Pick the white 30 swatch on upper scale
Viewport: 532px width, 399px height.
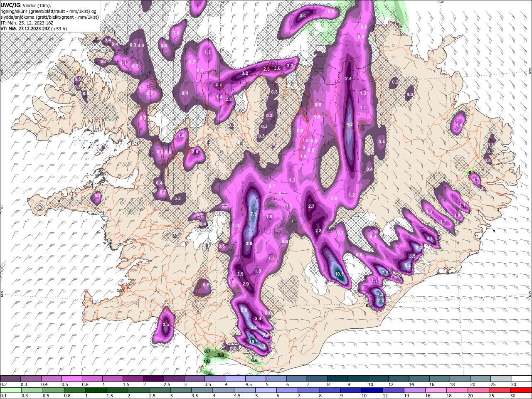coord(521,378)
